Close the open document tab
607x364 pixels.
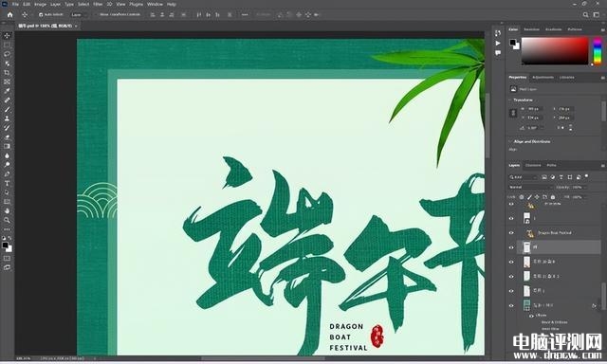tap(76, 26)
